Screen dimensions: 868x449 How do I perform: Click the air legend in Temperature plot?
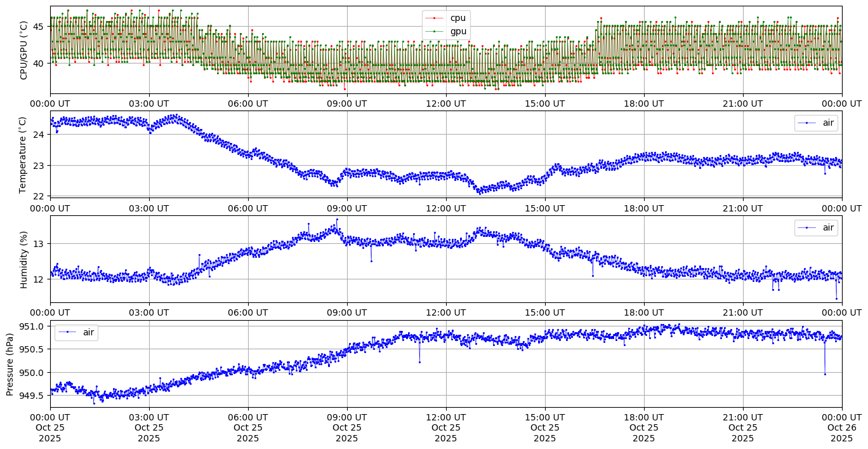[816, 123]
